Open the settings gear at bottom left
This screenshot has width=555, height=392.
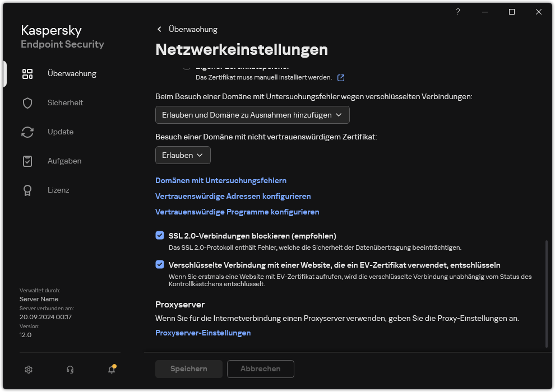coord(28,370)
